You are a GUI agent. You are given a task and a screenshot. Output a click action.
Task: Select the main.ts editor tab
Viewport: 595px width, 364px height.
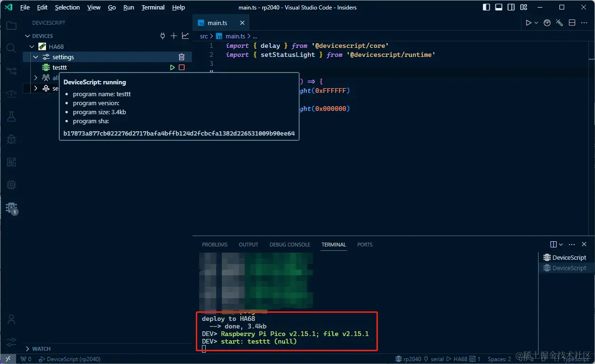click(217, 23)
